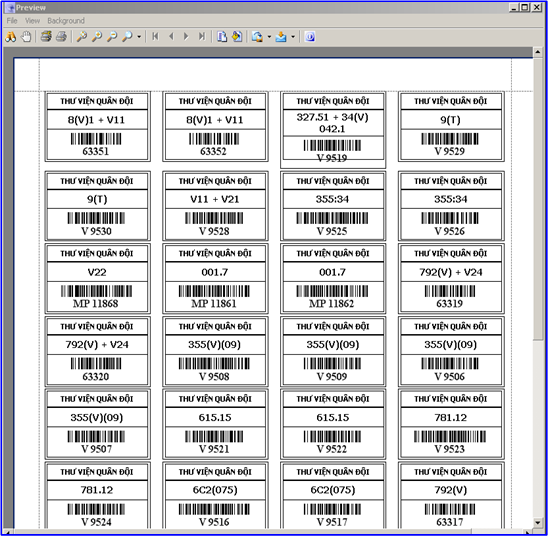Open the zoom level dropdown arrow
548x536 pixels.
(139, 37)
